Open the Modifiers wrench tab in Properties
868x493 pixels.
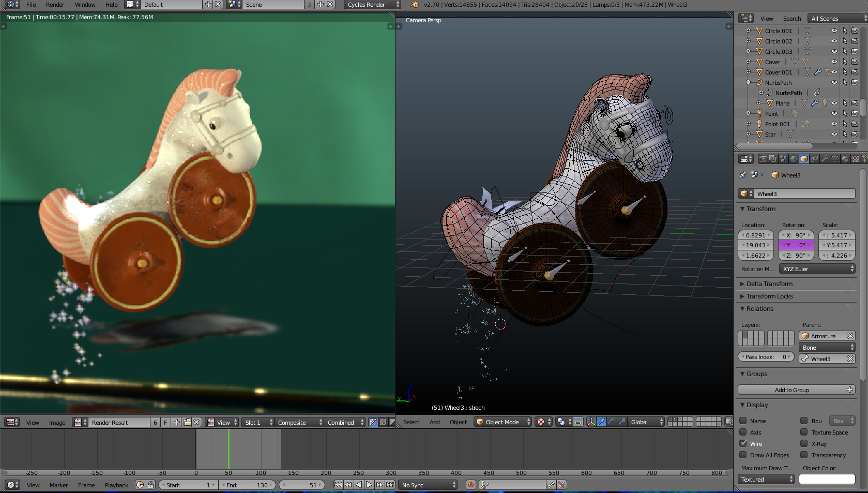[x=825, y=159]
